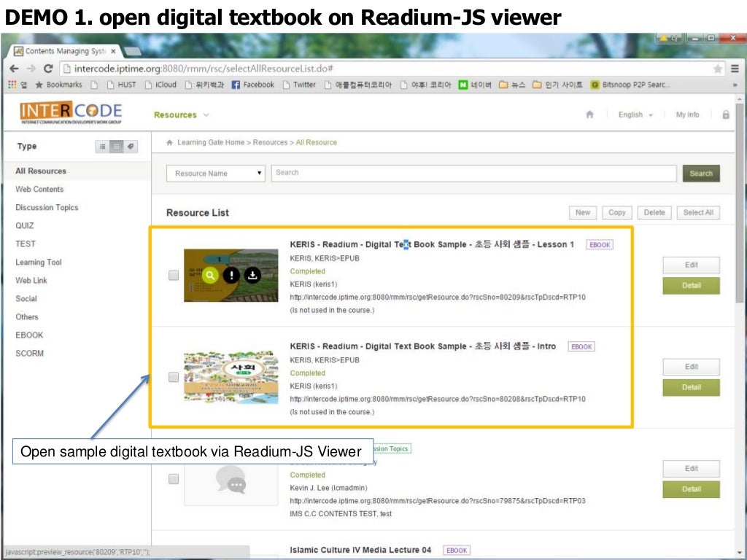This screenshot has height=560, width=747.
Task: Click the Search button
Action: [x=701, y=174]
